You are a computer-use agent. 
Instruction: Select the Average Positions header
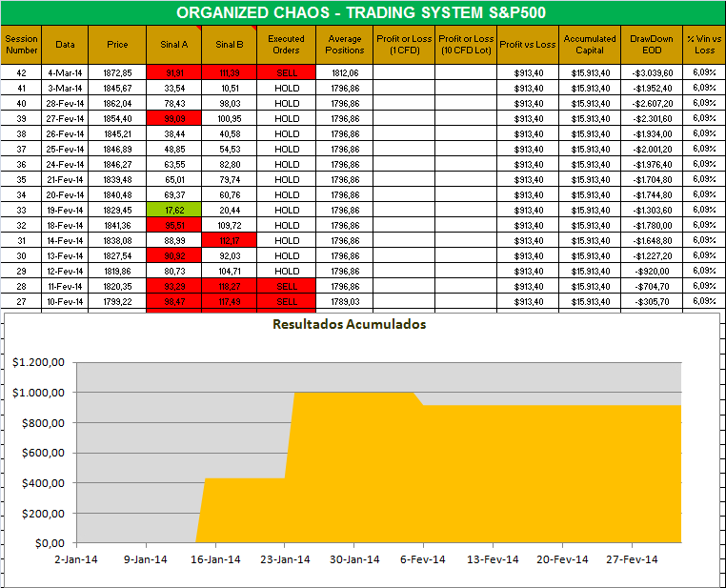pos(345,45)
